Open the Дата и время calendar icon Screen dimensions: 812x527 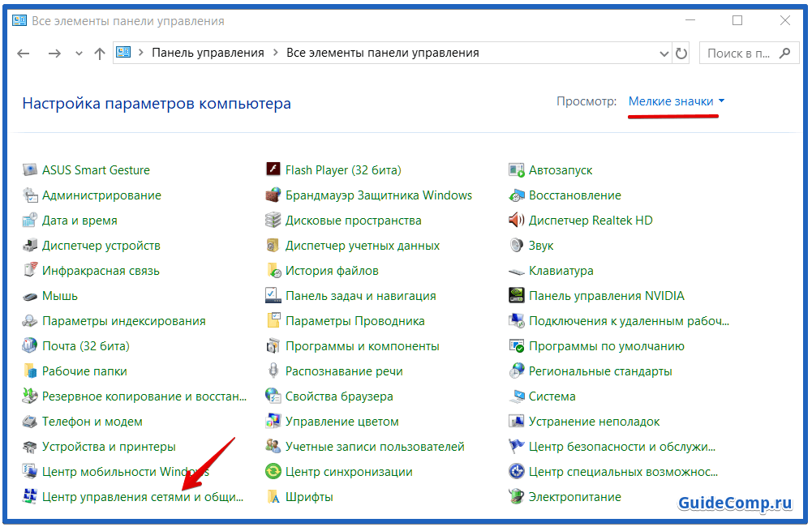30,220
